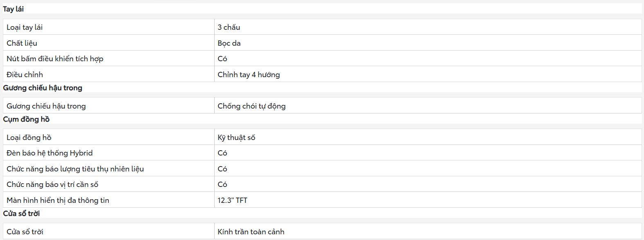Select the 'Loại tay lái' row label
This screenshot has width=644, height=240.
click(x=25, y=27)
